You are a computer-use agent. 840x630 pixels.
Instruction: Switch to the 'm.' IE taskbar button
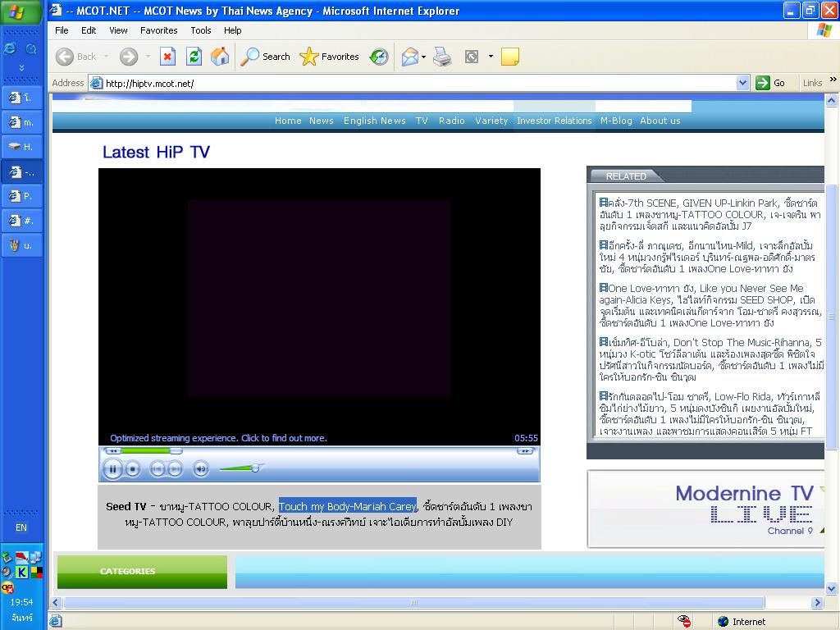coord(22,122)
